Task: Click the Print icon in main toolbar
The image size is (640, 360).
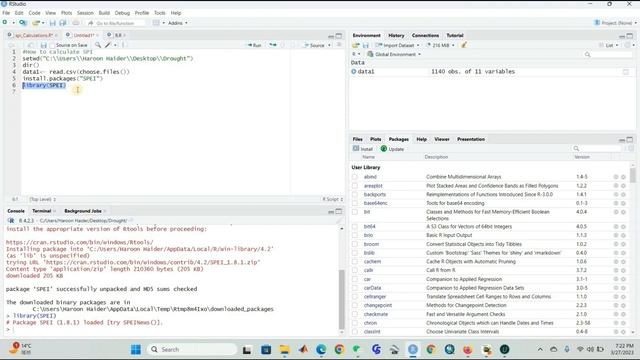Action: click(x=76, y=23)
